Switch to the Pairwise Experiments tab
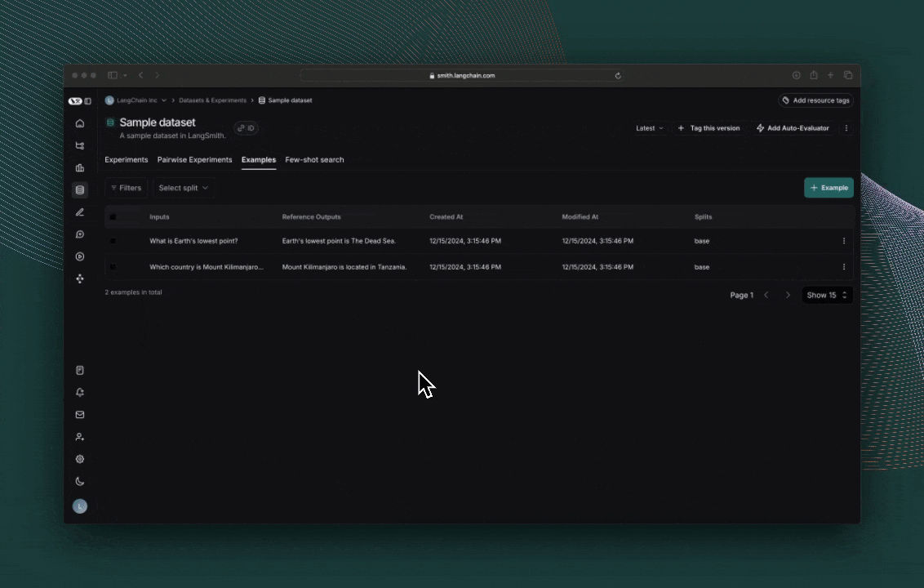The image size is (924, 588). [194, 159]
